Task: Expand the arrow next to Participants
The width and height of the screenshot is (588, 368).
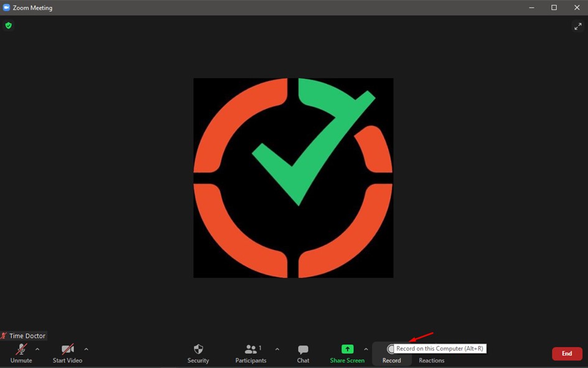Action: (277, 349)
